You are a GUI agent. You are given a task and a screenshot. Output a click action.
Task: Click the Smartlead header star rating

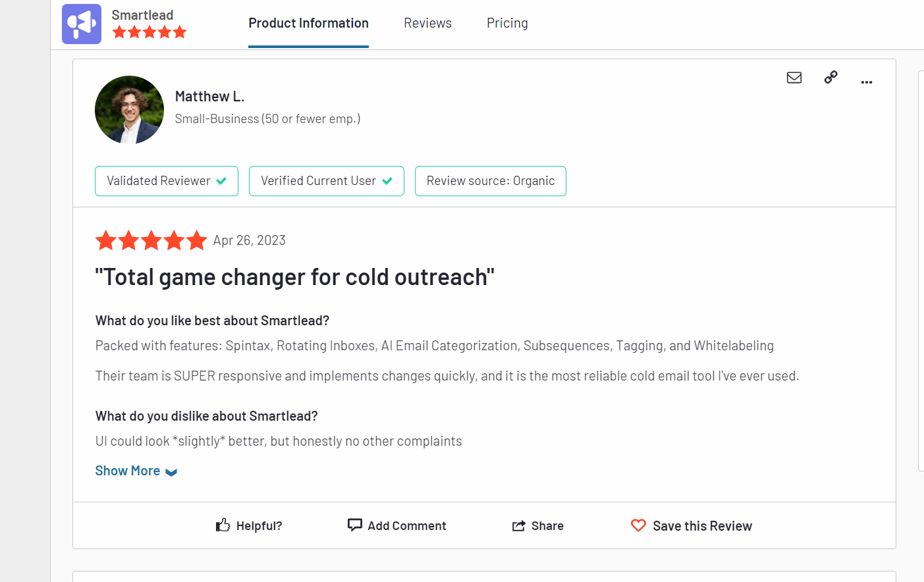point(149,32)
